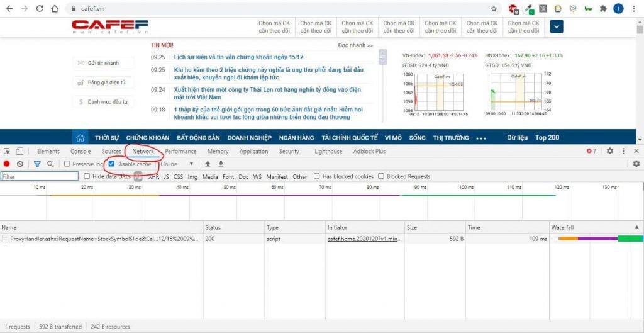
Task: Filter requests by CSS type
Action: coord(178,177)
